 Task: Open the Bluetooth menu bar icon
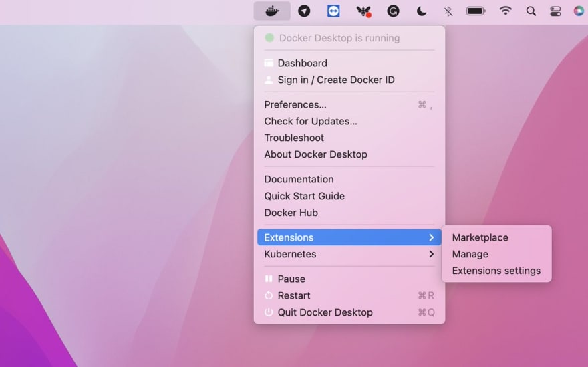point(448,11)
